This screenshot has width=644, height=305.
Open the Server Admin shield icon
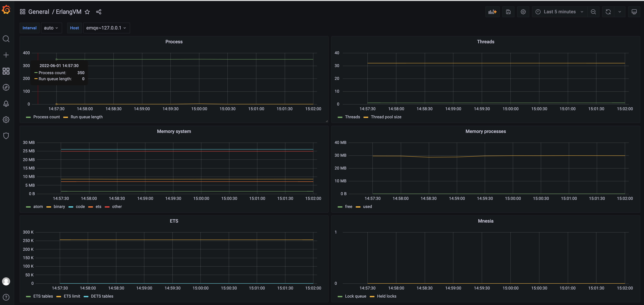(x=6, y=136)
